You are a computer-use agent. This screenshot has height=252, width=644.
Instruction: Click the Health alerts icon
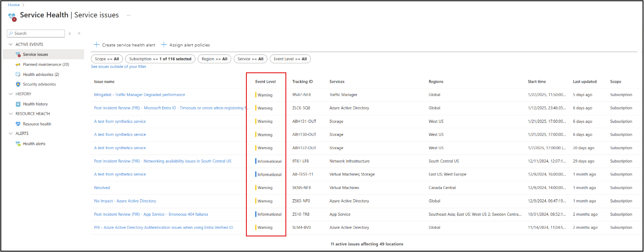[18, 144]
